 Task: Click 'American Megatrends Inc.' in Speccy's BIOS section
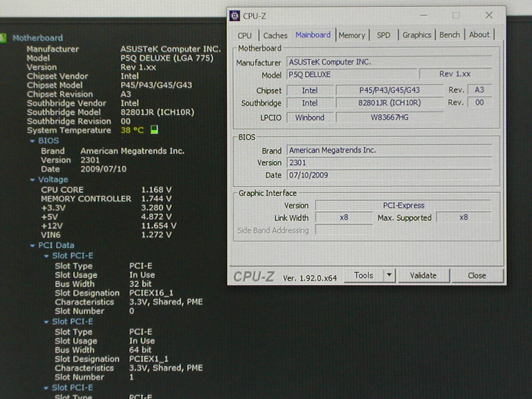[132, 151]
